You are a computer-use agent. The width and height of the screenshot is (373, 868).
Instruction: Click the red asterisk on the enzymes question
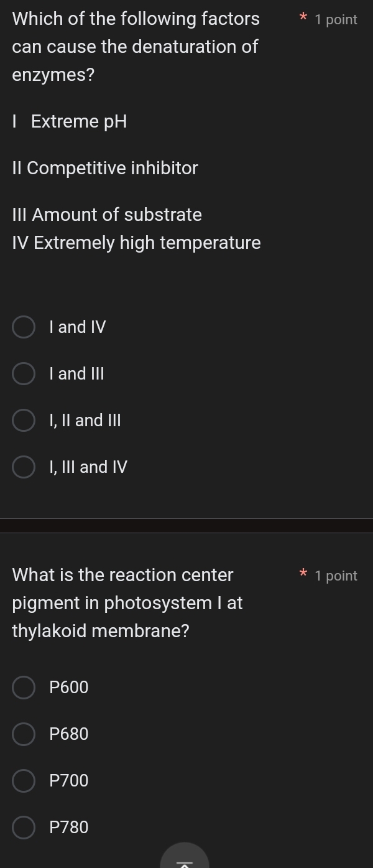pyautogui.click(x=303, y=19)
